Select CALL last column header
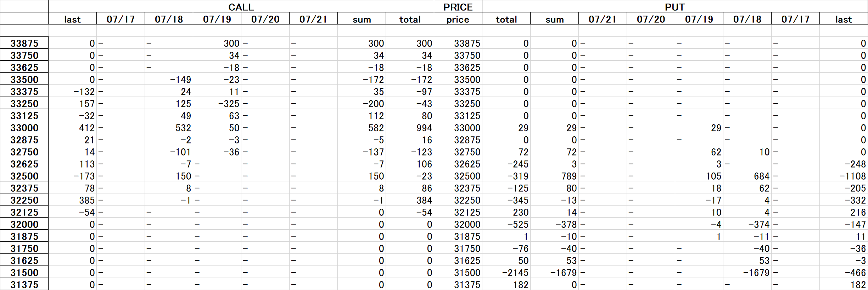This screenshot has width=868, height=290. coord(72,19)
